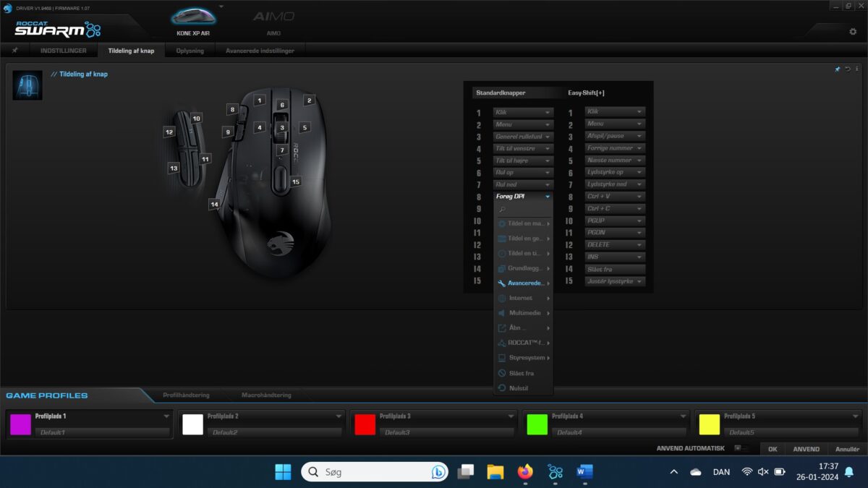This screenshot has height=488, width=868.
Task: Click the search field in the function dropdown
Action: click(x=523, y=209)
